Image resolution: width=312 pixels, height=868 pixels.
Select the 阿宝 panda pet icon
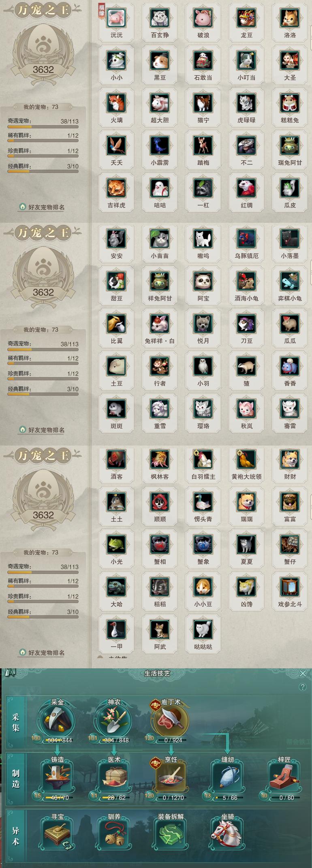[x=203, y=282]
